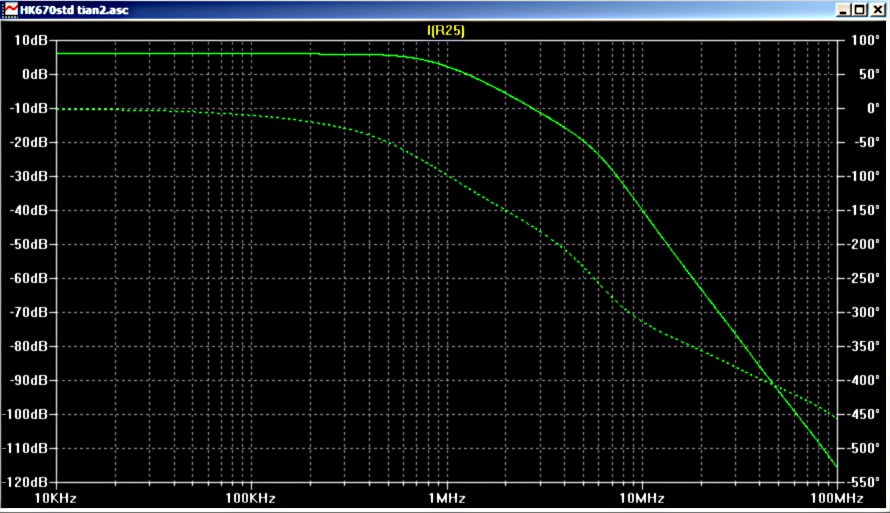The image size is (890, 513).
Task: Click the 10MHz frequency axis label
Action: tap(642, 498)
